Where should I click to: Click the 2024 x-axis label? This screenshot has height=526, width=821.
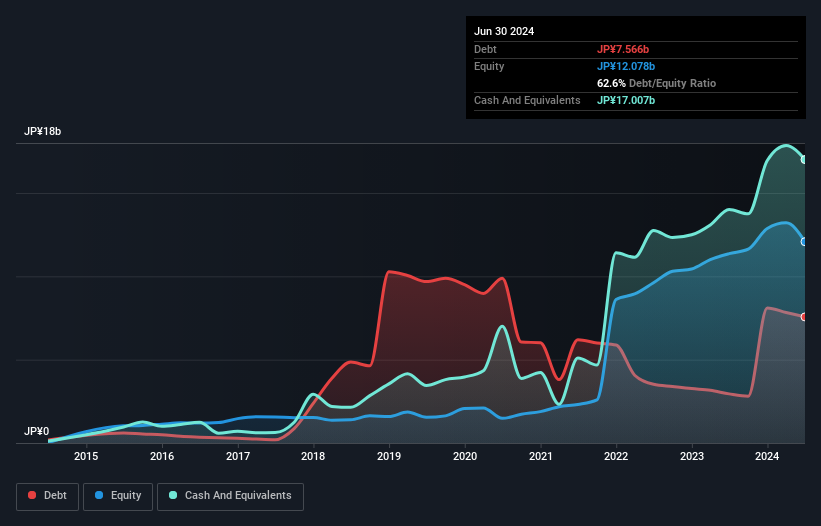coord(767,456)
